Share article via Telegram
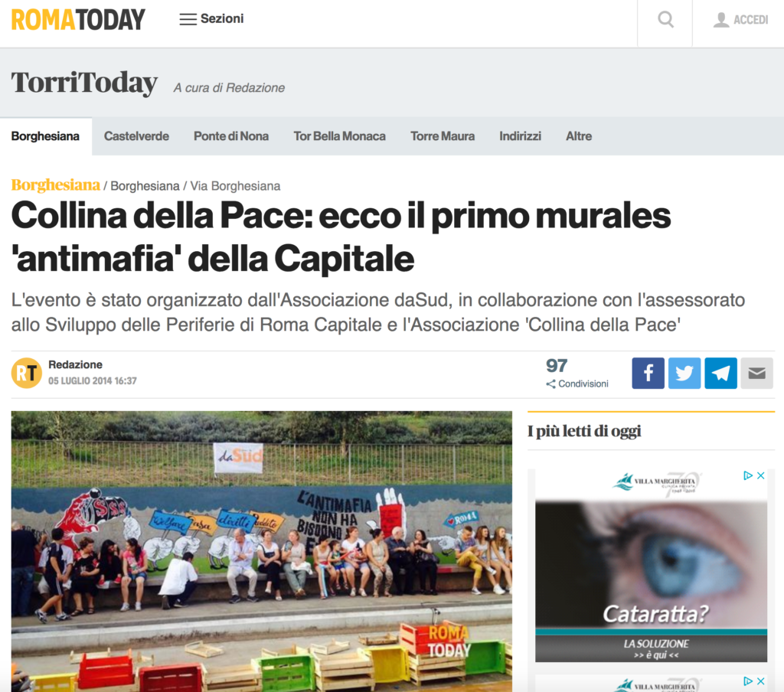The height and width of the screenshot is (692, 784). coord(720,373)
